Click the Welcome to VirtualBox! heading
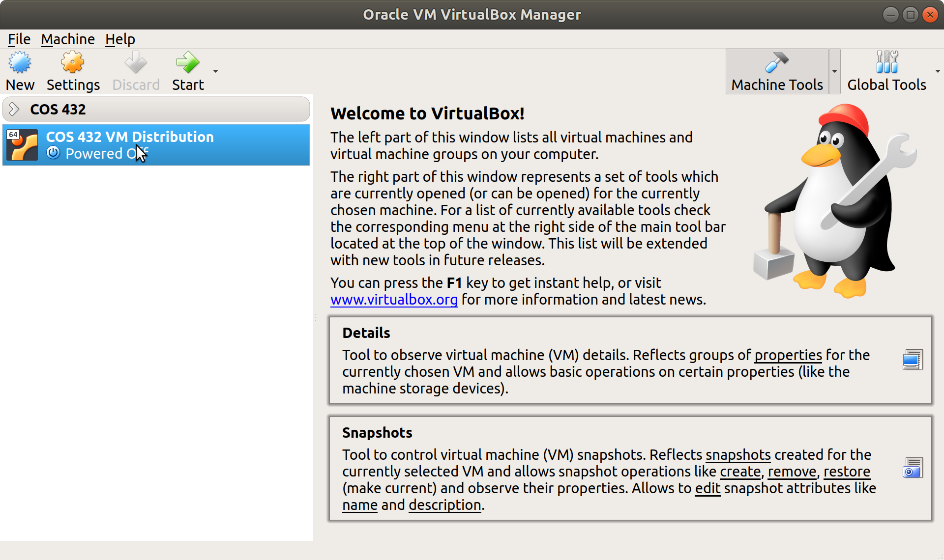The width and height of the screenshot is (944, 560). (427, 113)
